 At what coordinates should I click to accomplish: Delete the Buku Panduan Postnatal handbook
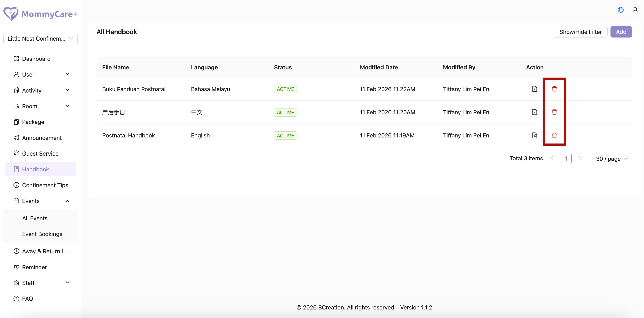point(554,89)
